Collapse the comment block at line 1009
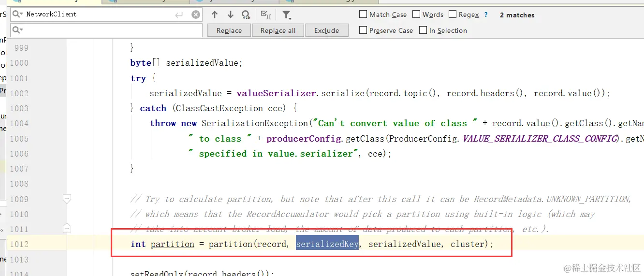 (67, 198)
